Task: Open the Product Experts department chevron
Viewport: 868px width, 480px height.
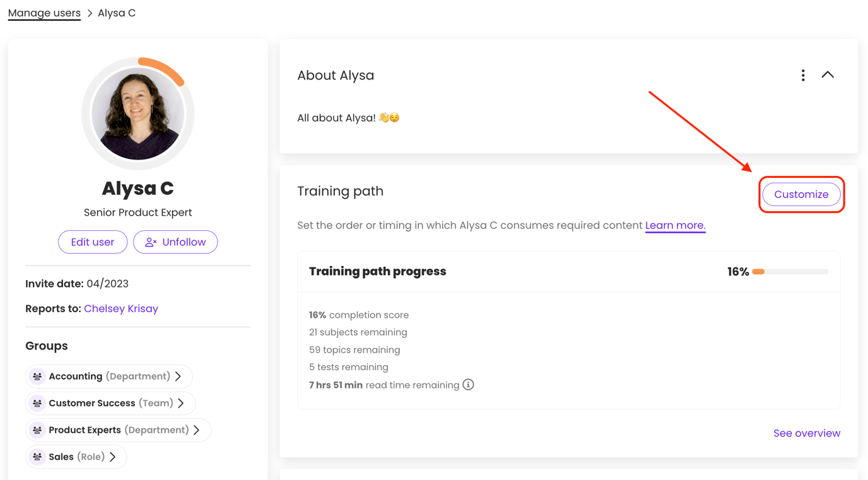Action: coord(197,430)
